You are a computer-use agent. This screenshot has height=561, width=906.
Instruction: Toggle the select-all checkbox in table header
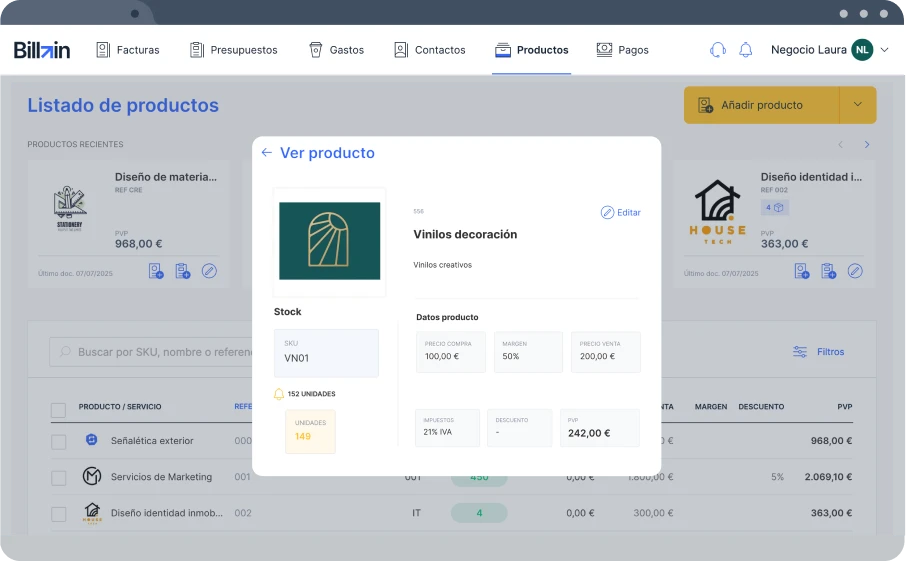point(58,410)
